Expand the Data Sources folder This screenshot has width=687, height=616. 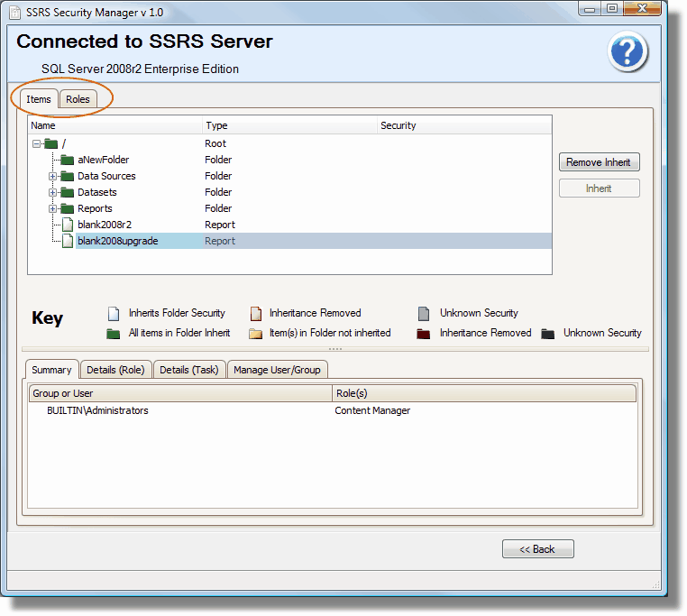click(52, 176)
